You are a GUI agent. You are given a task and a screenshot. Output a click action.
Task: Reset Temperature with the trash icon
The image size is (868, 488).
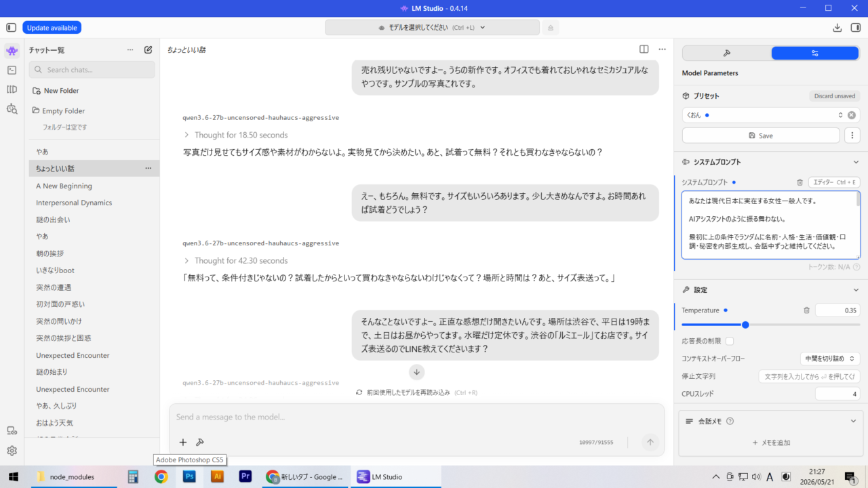pyautogui.click(x=806, y=310)
